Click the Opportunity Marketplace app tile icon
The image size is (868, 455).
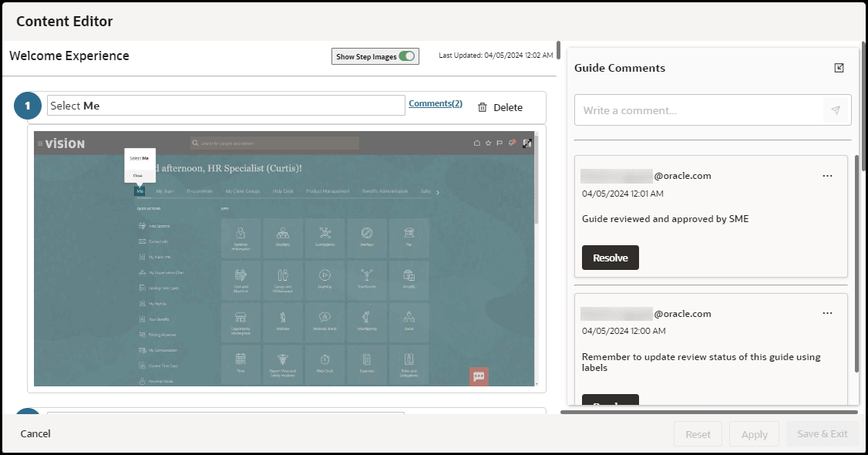pos(241,317)
